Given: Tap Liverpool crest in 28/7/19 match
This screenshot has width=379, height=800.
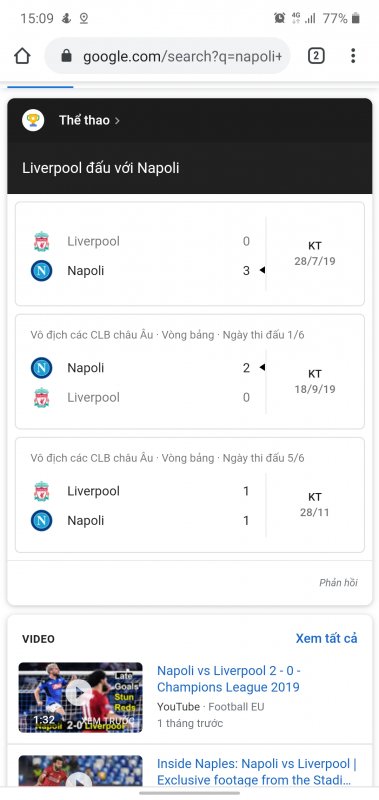Looking at the screenshot, I should (41, 241).
